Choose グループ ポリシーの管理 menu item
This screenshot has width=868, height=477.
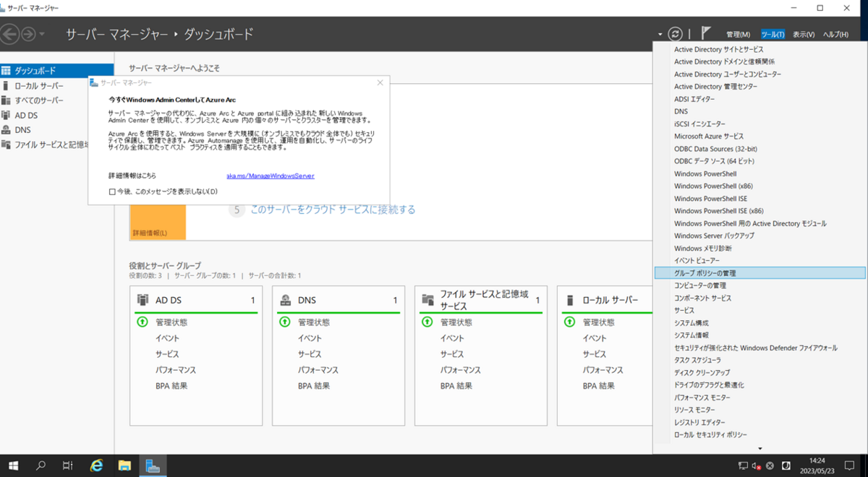759,273
